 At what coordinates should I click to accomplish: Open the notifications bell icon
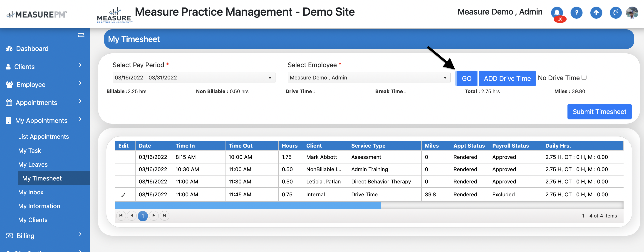click(x=557, y=12)
